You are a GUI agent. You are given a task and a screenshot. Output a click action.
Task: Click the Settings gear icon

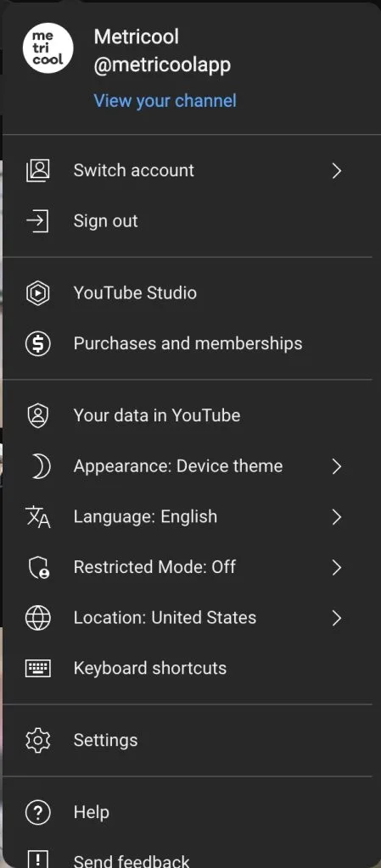tap(38, 741)
